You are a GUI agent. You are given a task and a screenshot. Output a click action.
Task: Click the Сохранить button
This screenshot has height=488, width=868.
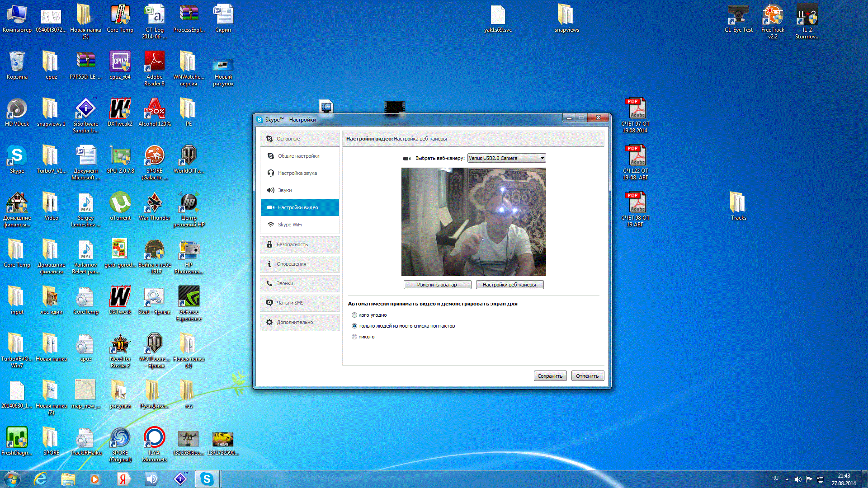pyautogui.click(x=550, y=376)
